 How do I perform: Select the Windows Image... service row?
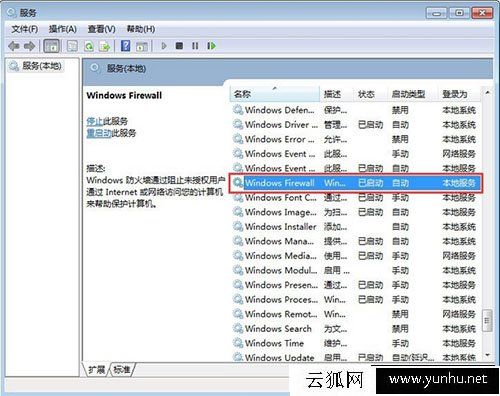[356, 212]
